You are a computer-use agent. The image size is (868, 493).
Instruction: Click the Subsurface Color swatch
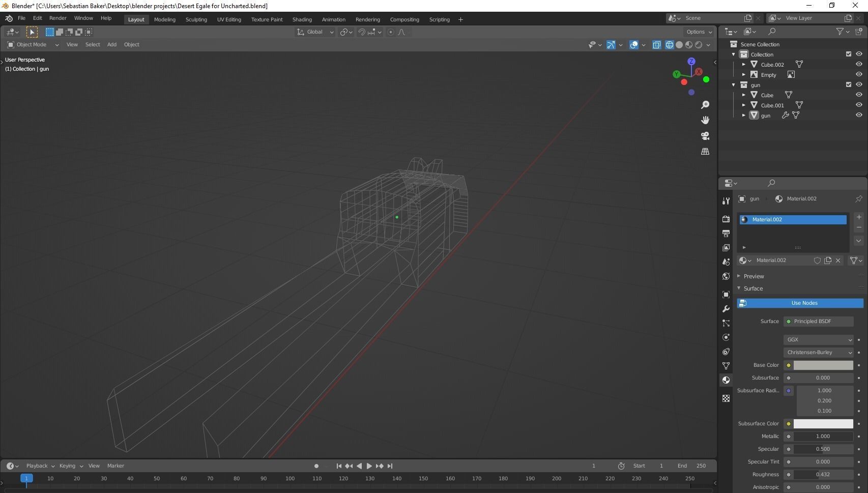pyautogui.click(x=823, y=424)
